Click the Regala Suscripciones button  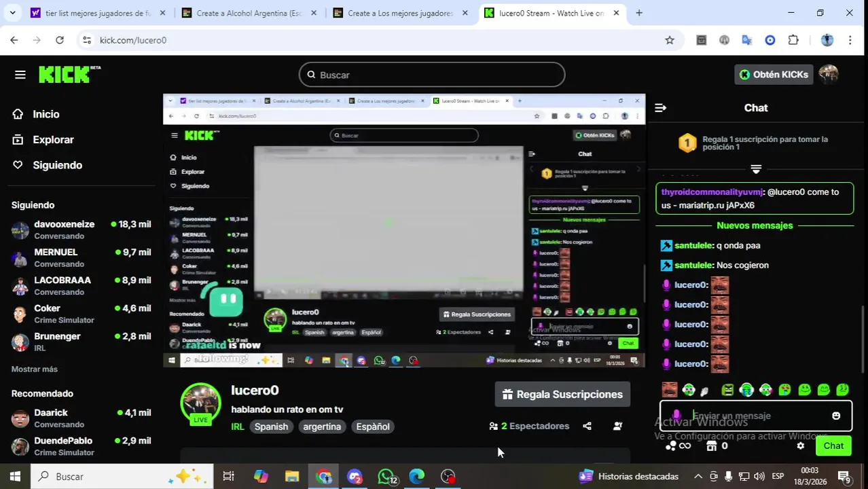click(x=562, y=395)
